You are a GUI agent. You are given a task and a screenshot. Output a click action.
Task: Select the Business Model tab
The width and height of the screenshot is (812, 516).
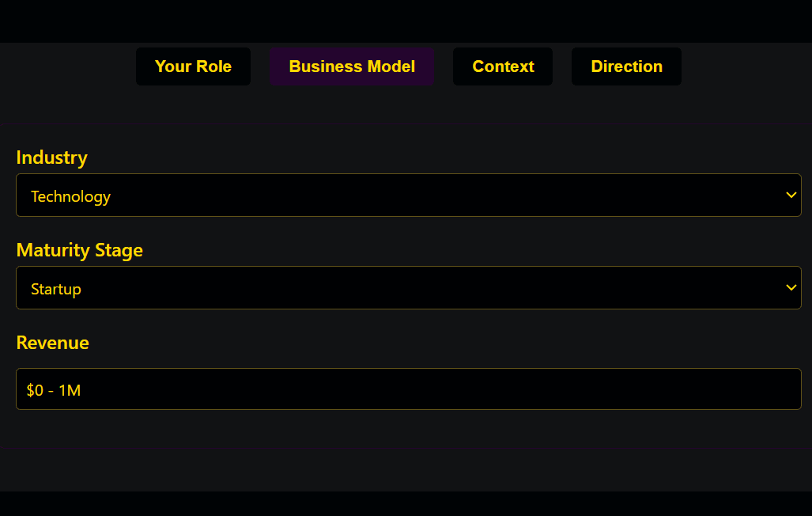[x=352, y=66]
